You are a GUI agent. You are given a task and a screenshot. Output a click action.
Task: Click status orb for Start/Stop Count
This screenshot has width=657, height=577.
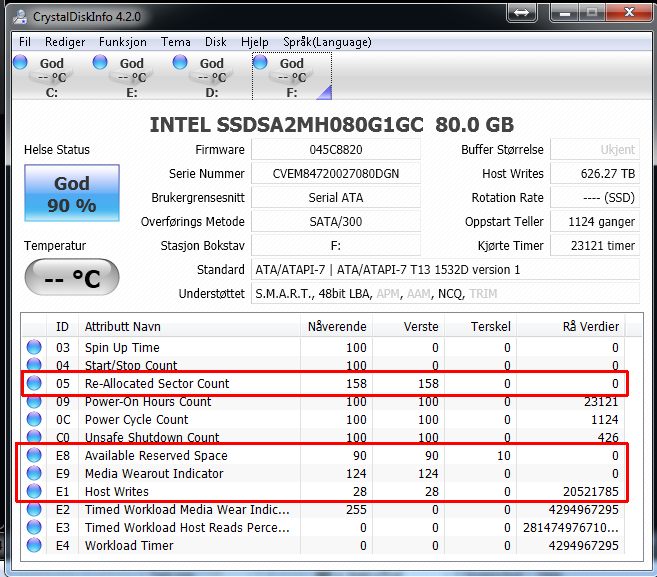[x=34, y=364]
